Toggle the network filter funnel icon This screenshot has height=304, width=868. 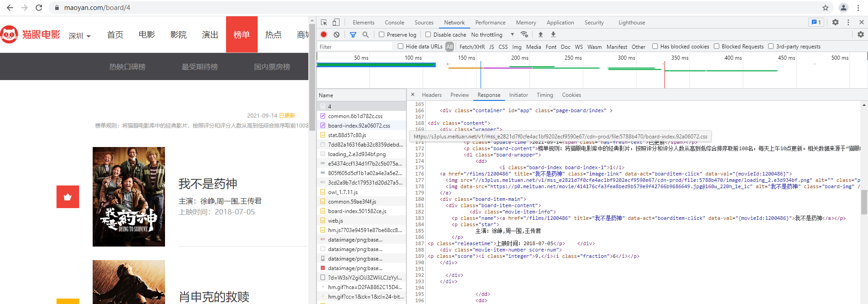[x=353, y=34]
